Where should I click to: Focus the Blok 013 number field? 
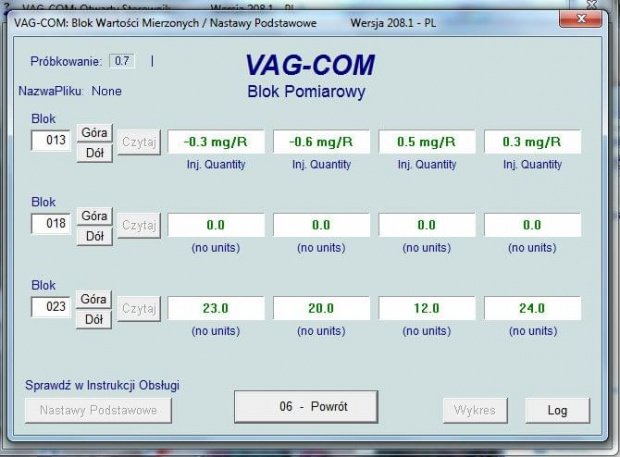pos(51,140)
